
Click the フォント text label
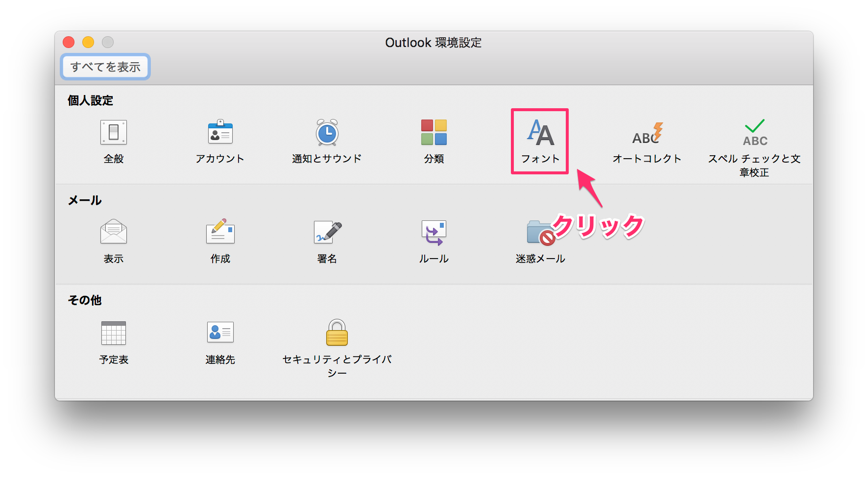pyautogui.click(x=540, y=159)
